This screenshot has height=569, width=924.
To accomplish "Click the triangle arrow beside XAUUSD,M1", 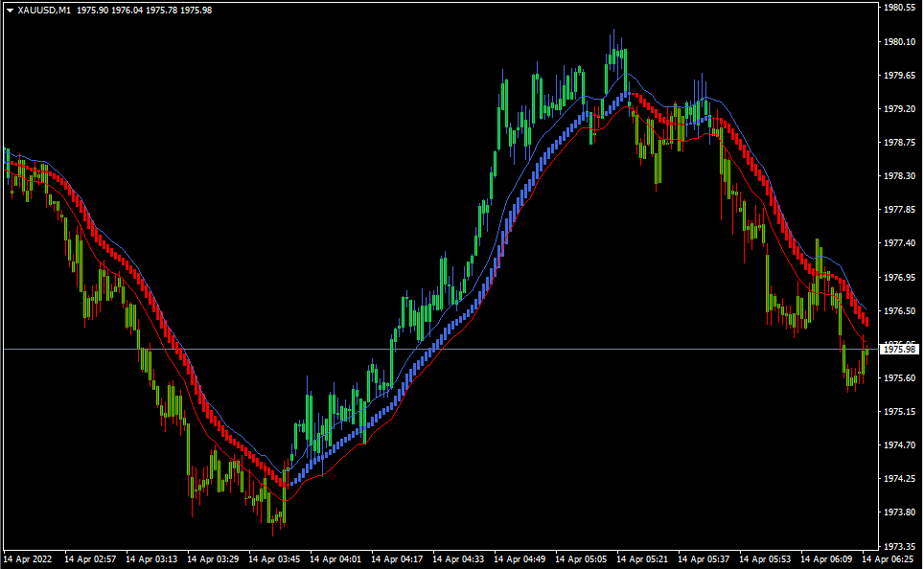I will 10,10.
